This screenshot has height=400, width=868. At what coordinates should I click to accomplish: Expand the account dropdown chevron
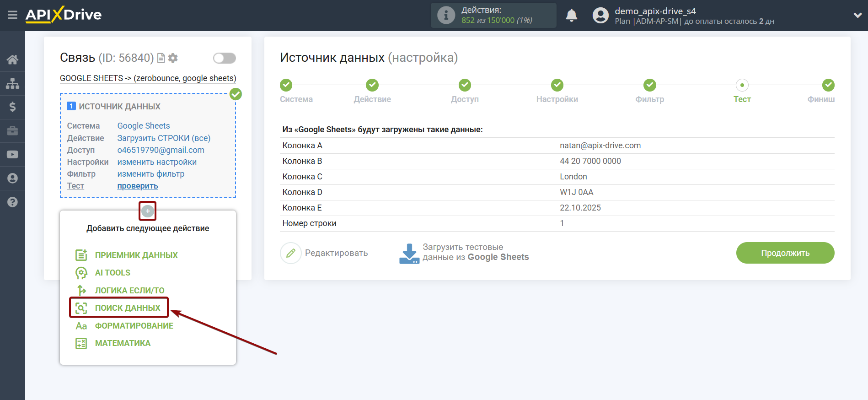pos(857,15)
